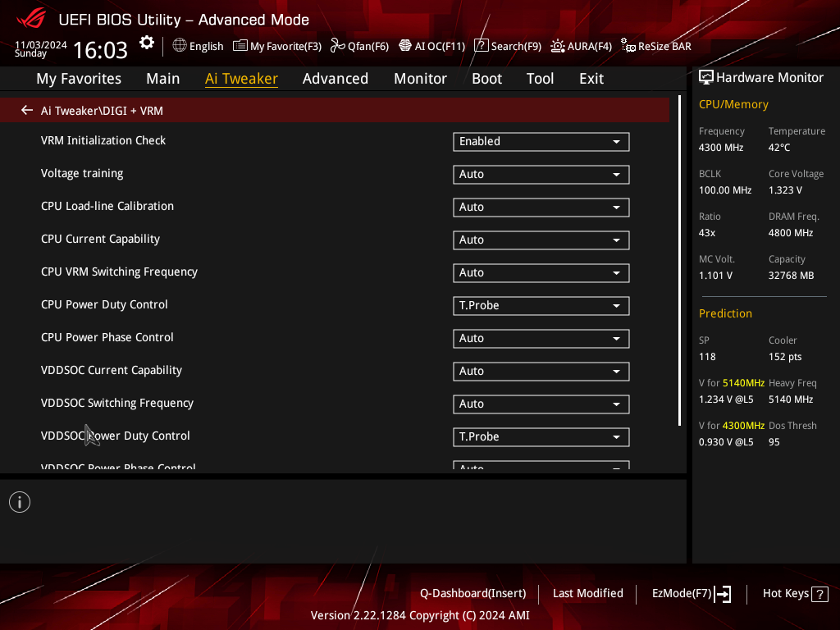Go back using the left arrow icon

coord(27,111)
